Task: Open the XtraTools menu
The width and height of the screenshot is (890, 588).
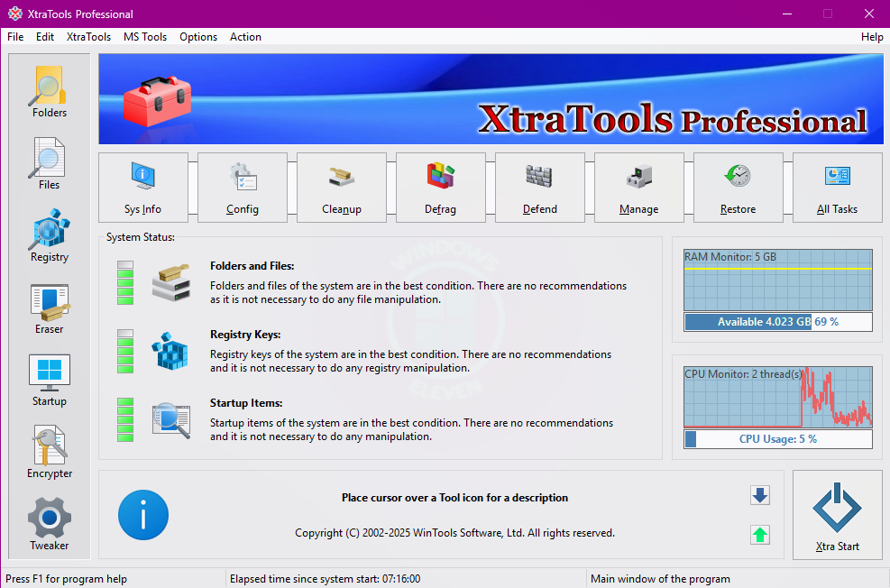Action: click(88, 37)
